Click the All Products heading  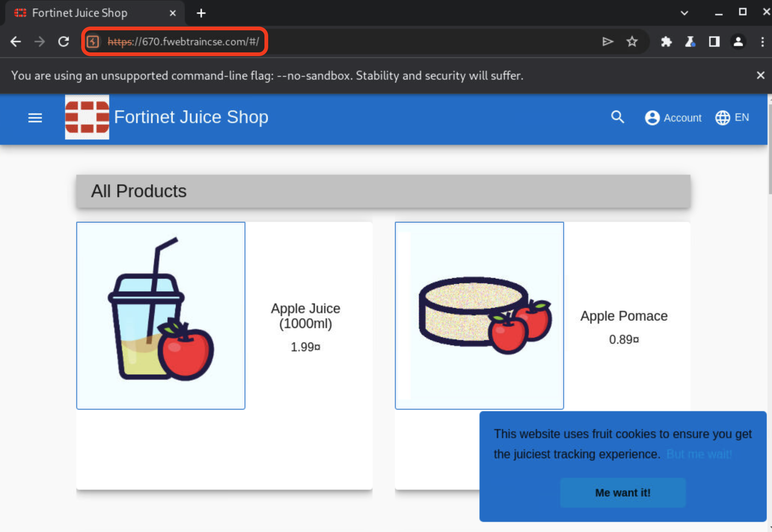pyautogui.click(x=139, y=191)
